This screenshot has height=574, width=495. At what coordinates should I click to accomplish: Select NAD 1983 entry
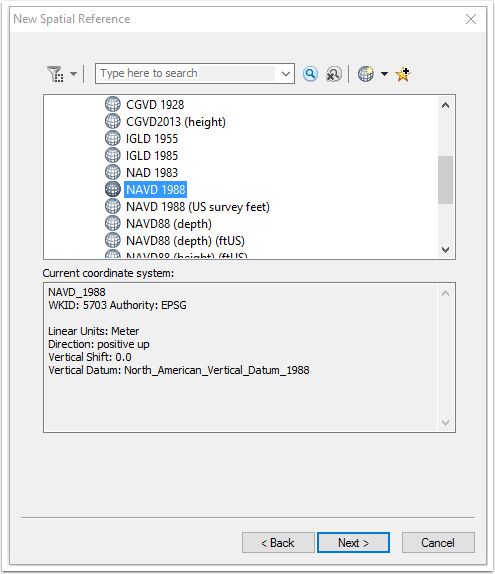click(x=152, y=172)
